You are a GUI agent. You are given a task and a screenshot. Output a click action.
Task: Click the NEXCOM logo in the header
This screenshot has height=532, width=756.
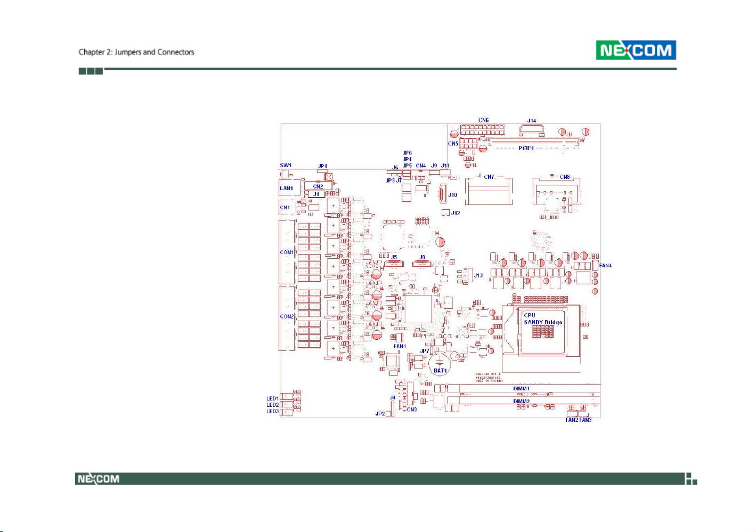[636, 50]
